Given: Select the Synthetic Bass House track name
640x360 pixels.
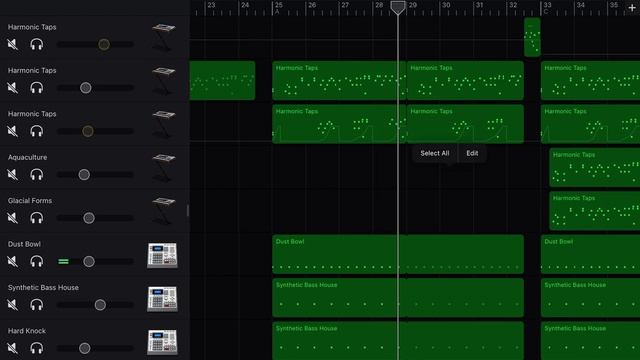Looking at the screenshot, I should tap(43, 287).
